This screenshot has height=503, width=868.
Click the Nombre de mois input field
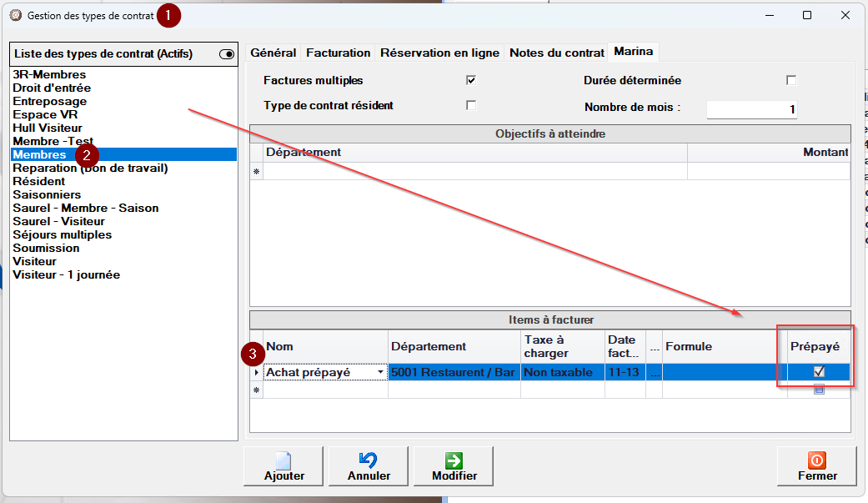(751, 109)
